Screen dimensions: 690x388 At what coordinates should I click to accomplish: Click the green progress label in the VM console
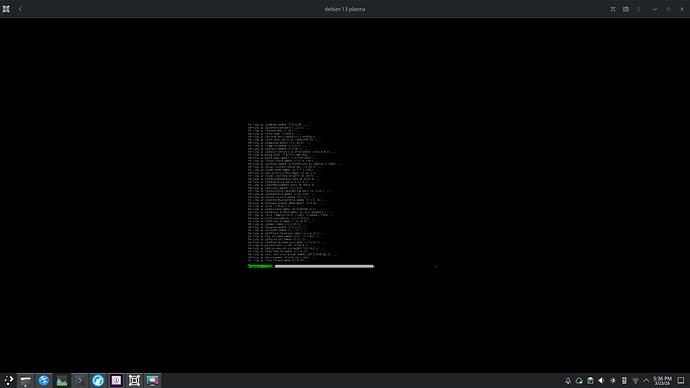click(x=260, y=266)
